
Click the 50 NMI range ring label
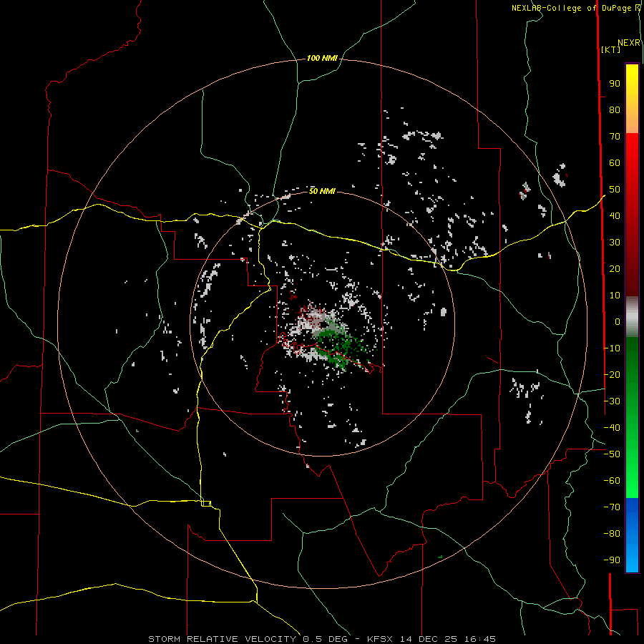(x=322, y=191)
